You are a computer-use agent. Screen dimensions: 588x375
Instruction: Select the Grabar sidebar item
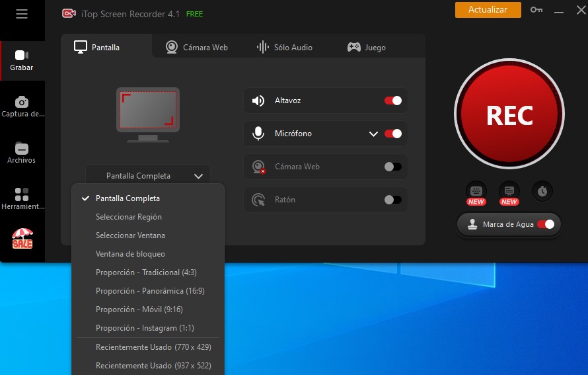point(22,61)
